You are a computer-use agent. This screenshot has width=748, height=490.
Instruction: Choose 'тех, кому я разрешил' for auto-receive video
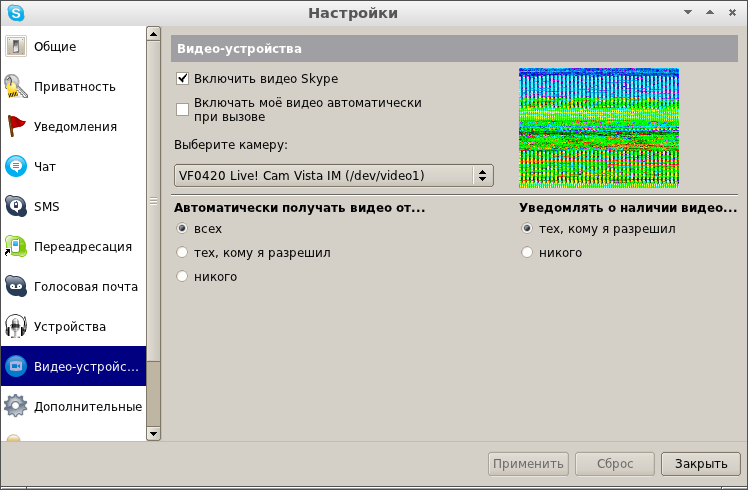pyautogui.click(x=182, y=253)
